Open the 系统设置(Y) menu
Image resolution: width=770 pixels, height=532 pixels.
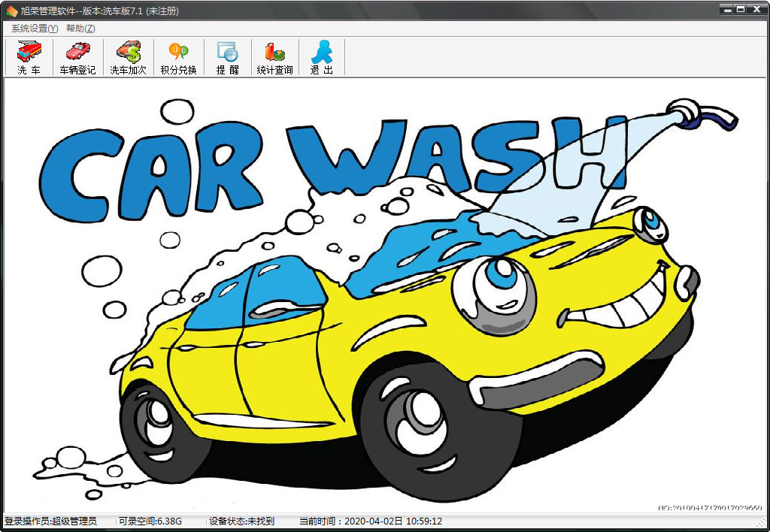(x=34, y=29)
